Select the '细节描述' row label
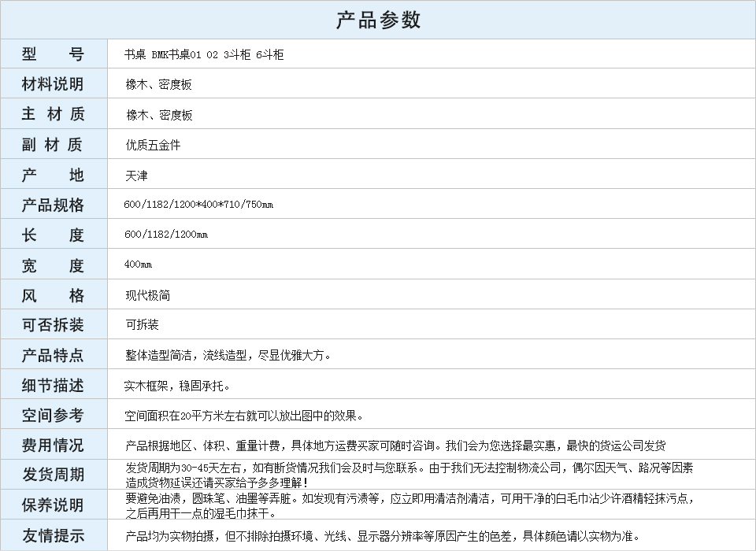 tap(53, 385)
